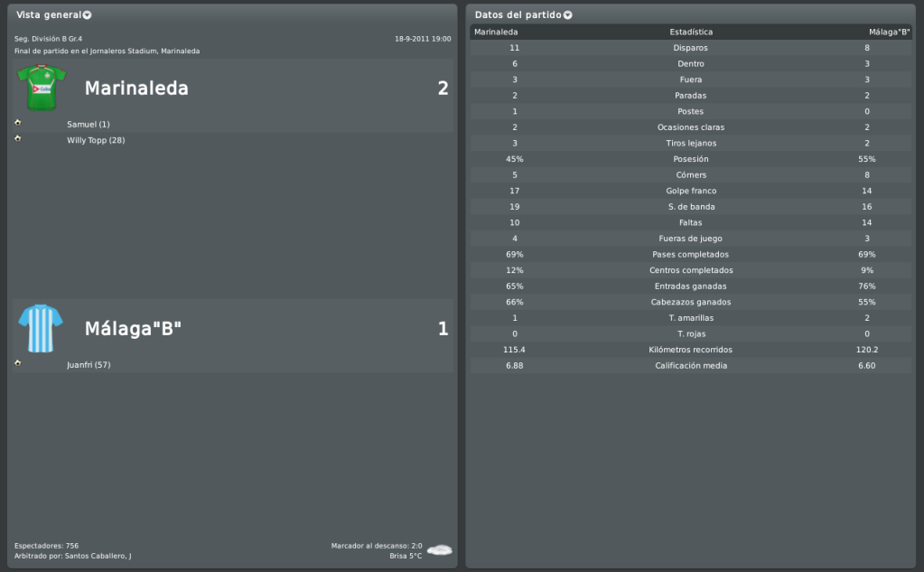
Task: Open referee Santos Caballero, J
Action: 98,556
